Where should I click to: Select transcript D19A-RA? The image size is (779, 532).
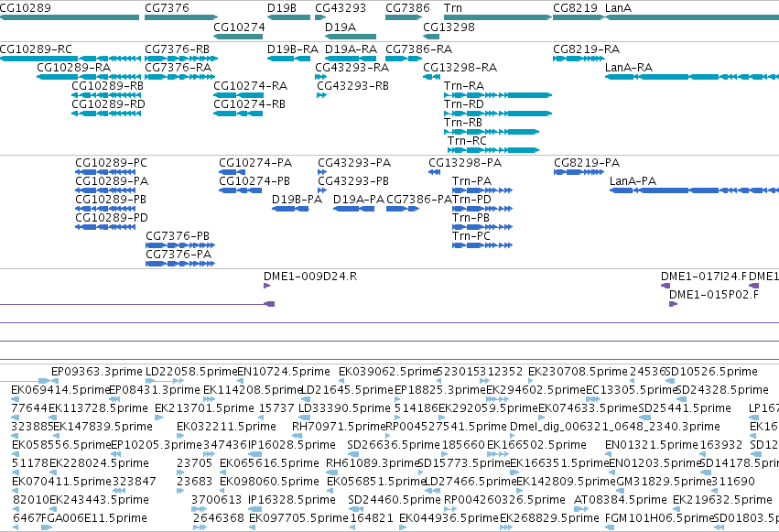(x=351, y=49)
